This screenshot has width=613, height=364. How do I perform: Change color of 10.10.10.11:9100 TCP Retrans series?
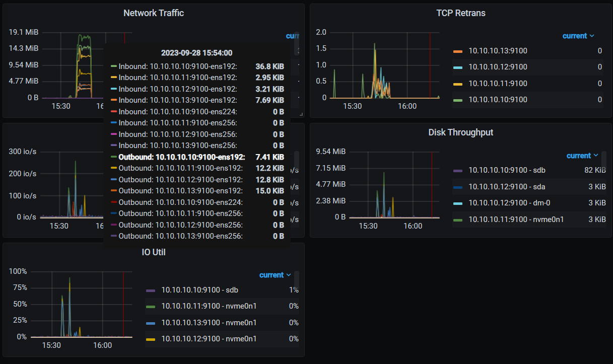coord(458,84)
